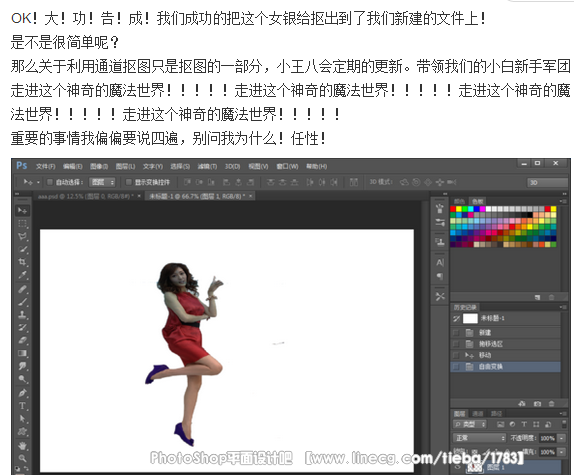
Task: Open the fill slider arrow
Action: 562,452
